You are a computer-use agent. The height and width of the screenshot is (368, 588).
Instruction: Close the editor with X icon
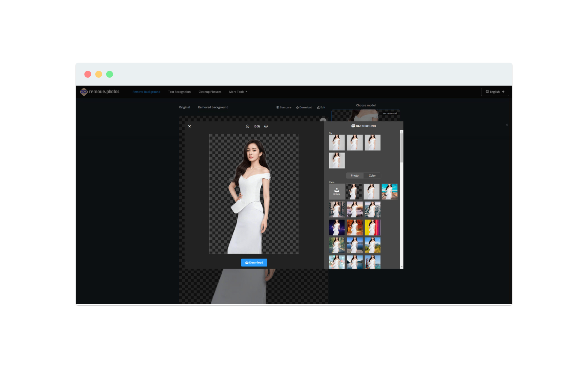(x=189, y=126)
